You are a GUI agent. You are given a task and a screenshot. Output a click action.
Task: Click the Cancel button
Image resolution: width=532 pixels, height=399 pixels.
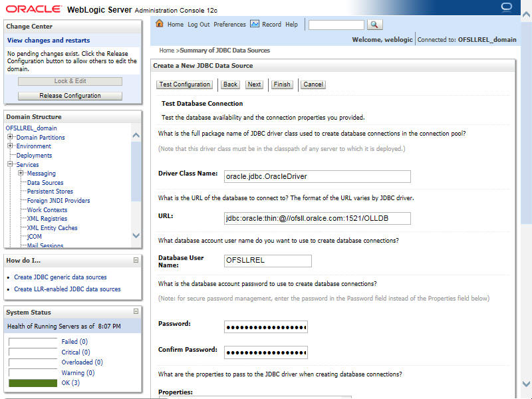pos(313,84)
